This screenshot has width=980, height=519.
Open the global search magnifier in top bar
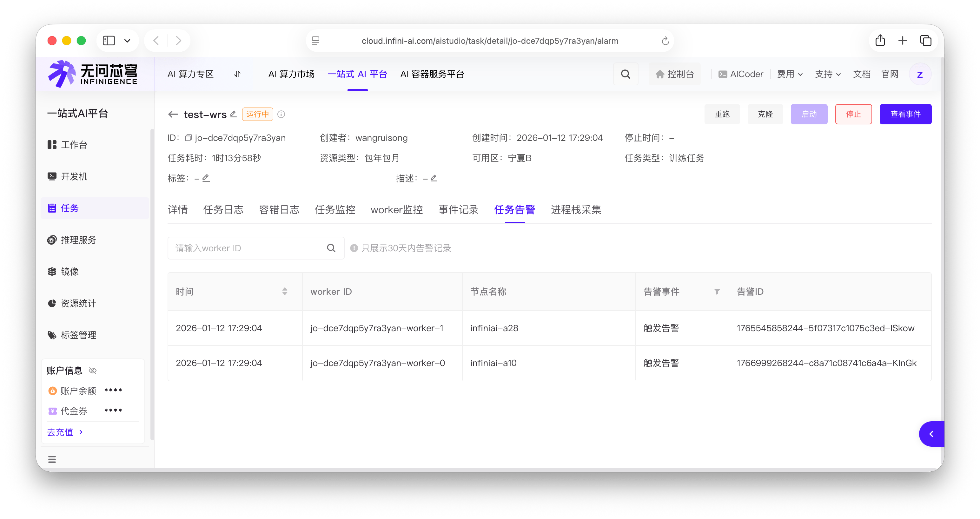[x=626, y=73]
